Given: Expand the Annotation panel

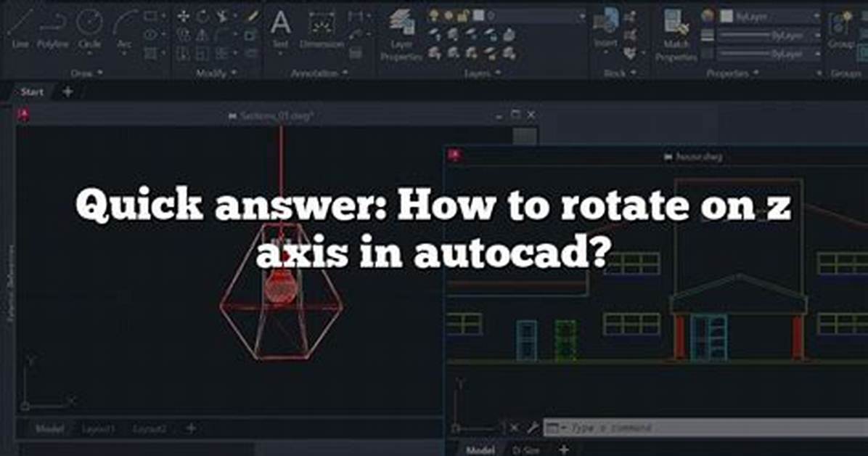Looking at the screenshot, I should tap(320, 73).
